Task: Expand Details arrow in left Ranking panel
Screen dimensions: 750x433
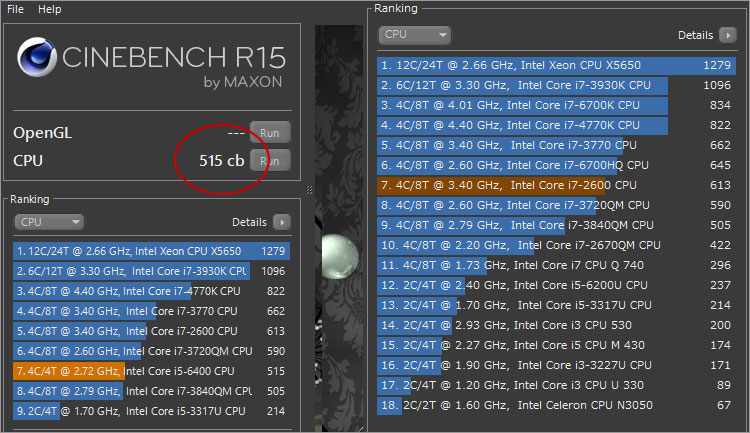Action: point(282,222)
